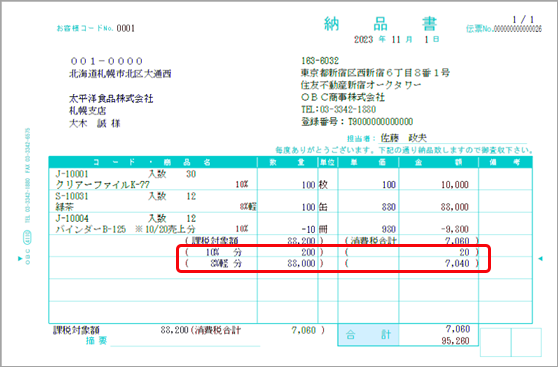This screenshot has height=367, width=558.
Task: Select the product code J-10001
Action: click(x=72, y=174)
